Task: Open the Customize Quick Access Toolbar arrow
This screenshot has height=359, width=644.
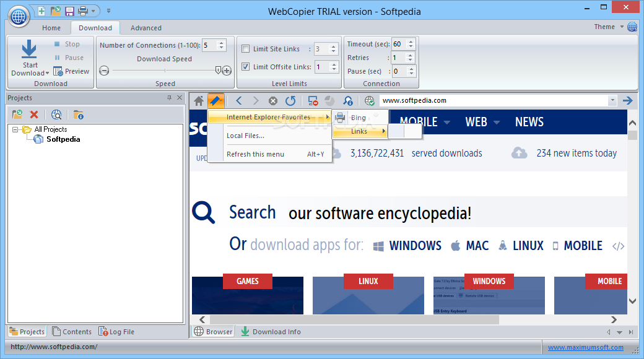Action: coord(108,11)
